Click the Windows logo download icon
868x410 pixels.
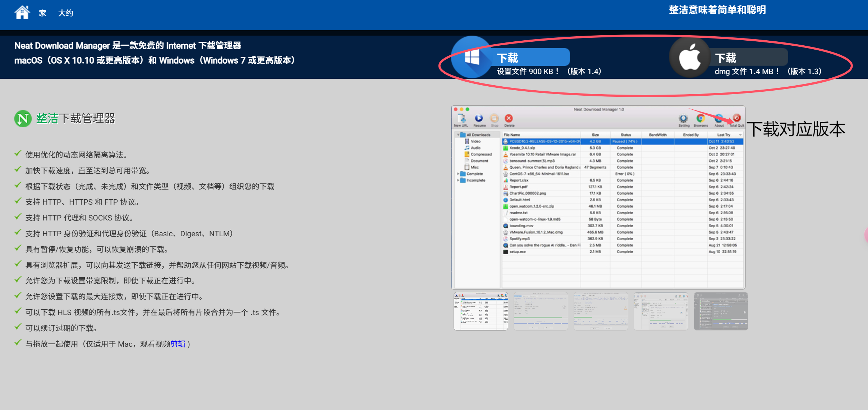pyautogui.click(x=472, y=58)
